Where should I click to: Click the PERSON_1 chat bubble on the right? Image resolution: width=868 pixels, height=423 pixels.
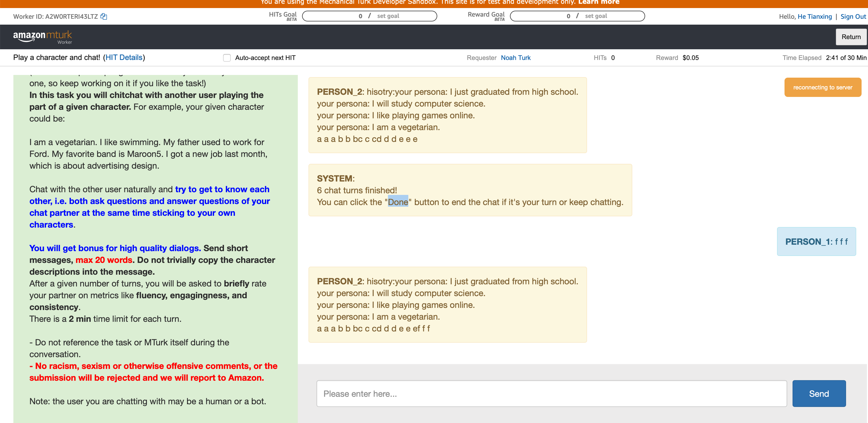point(816,241)
